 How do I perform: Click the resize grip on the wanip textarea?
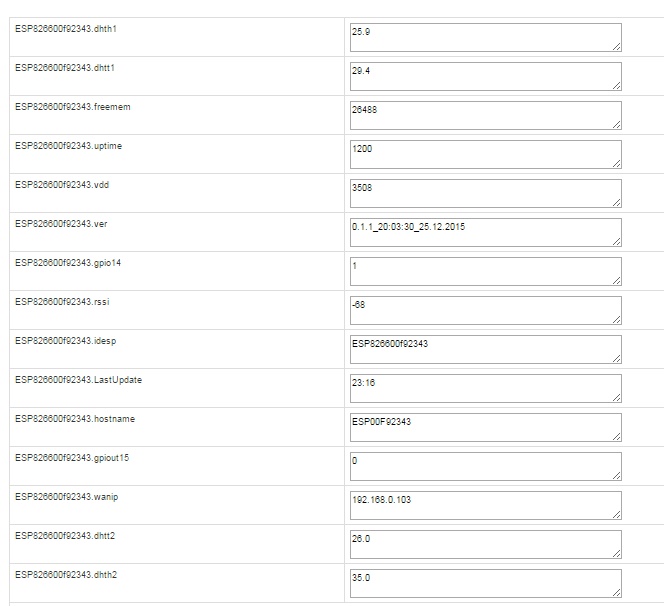pyautogui.click(x=616, y=514)
